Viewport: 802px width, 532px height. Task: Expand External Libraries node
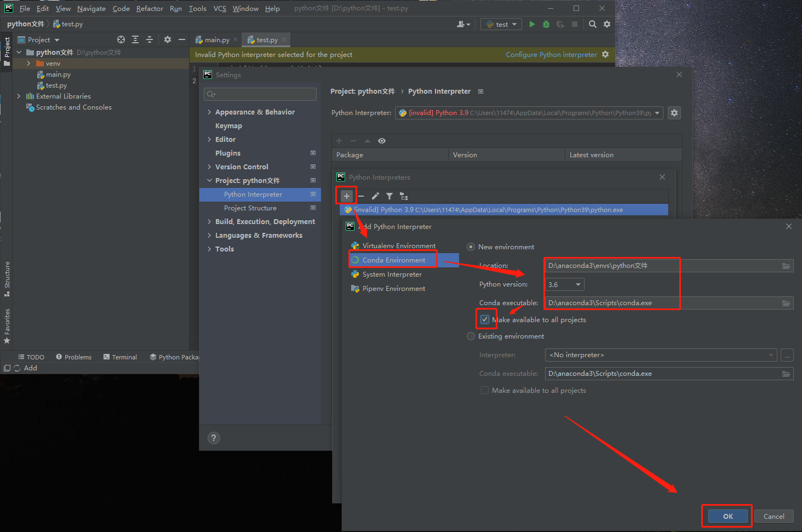(19, 96)
